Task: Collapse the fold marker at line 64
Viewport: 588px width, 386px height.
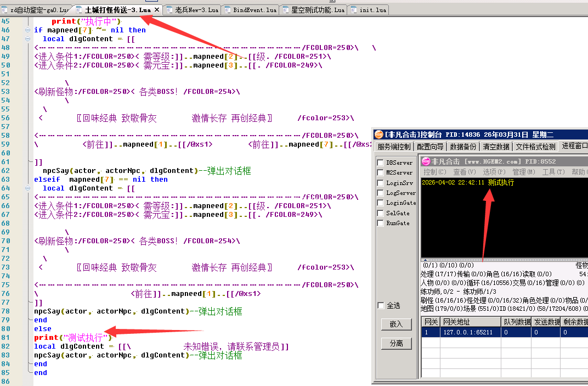Action: click(27, 188)
